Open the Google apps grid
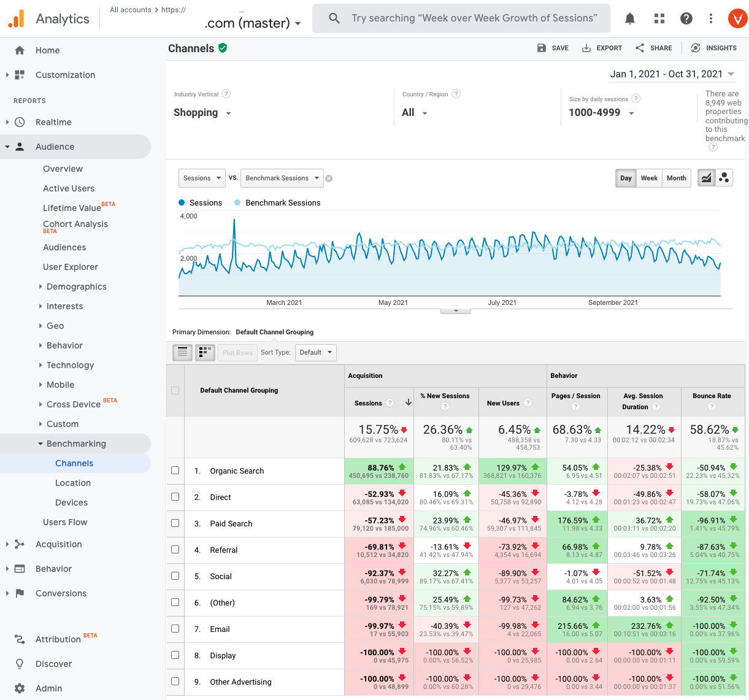Image resolution: width=749 pixels, height=700 pixels. (x=659, y=18)
